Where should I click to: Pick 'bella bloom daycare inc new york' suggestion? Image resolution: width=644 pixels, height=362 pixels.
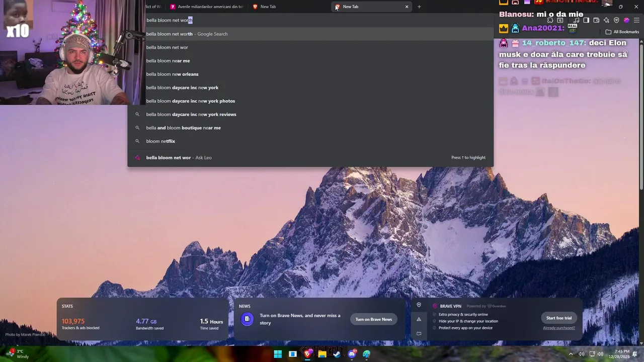[310, 87]
